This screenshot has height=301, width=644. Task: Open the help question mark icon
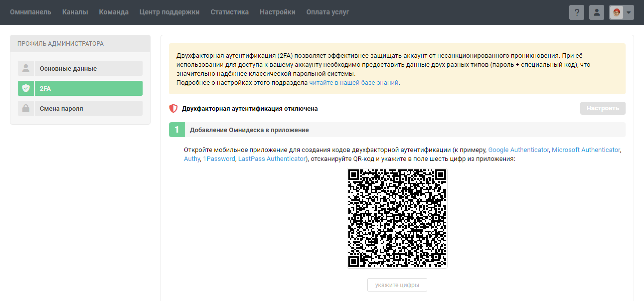pos(576,12)
